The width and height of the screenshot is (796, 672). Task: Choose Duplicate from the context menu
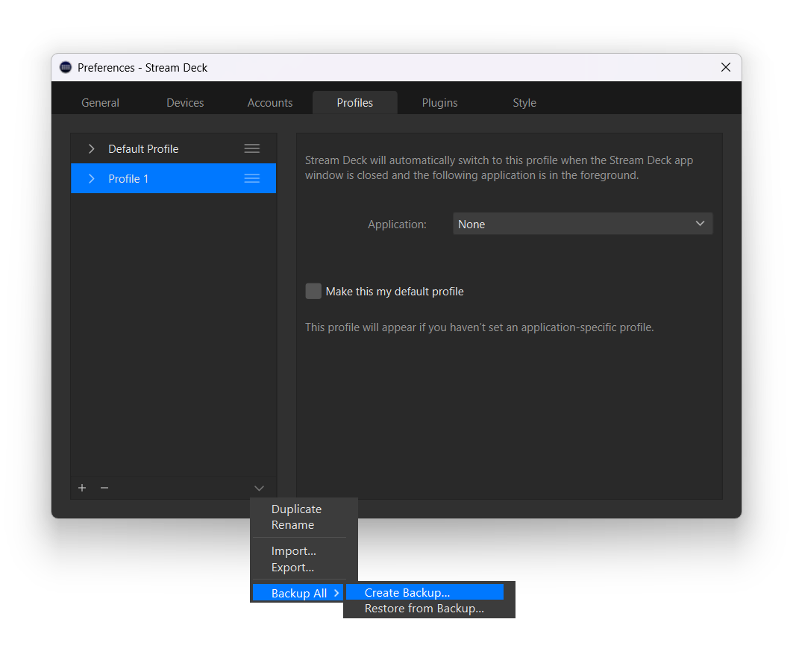point(296,509)
